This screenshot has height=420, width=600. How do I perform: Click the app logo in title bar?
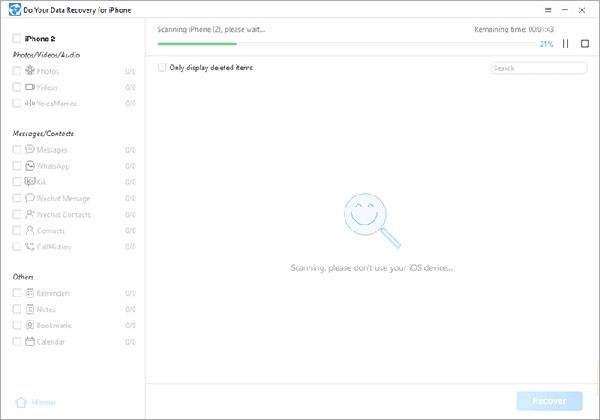pyautogui.click(x=15, y=10)
